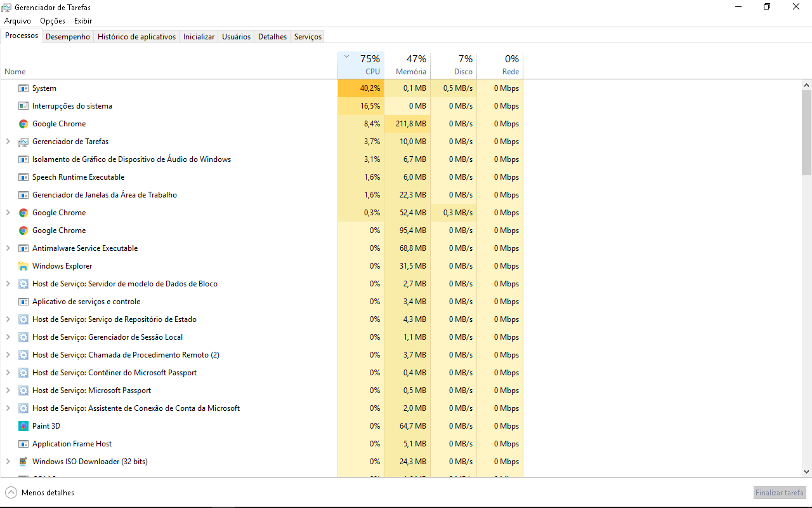812x508 pixels.
Task: Click the Antimalware Service Executable icon
Action: coord(23,248)
